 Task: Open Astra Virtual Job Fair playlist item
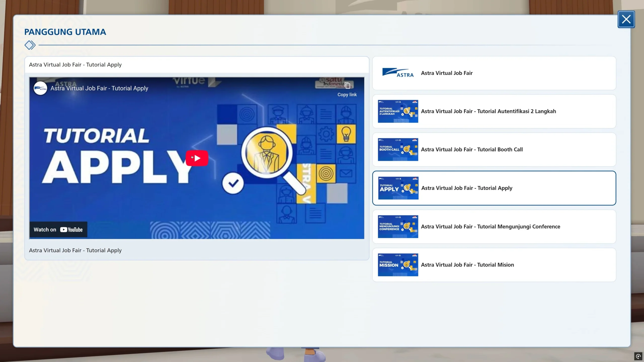[x=447, y=73]
